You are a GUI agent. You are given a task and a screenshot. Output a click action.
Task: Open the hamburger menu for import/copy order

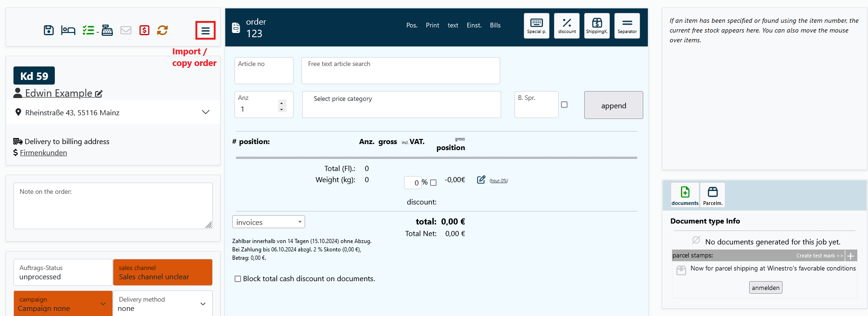click(x=205, y=31)
